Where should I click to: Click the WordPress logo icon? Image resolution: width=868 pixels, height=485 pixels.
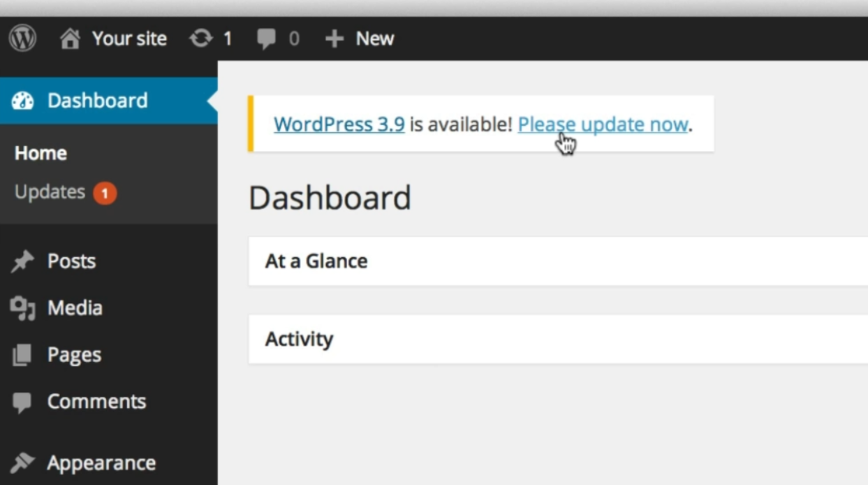pos(22,38)
